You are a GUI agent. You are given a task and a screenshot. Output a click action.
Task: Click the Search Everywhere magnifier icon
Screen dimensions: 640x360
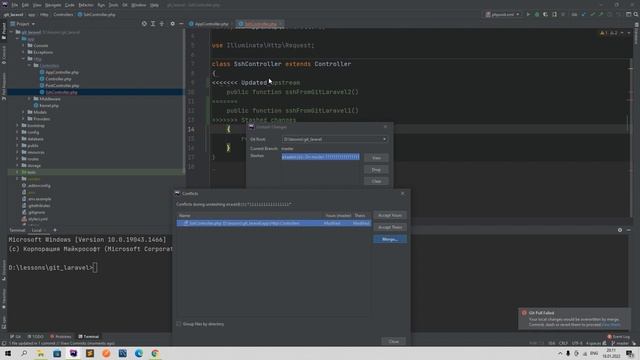tap(636, 14)
